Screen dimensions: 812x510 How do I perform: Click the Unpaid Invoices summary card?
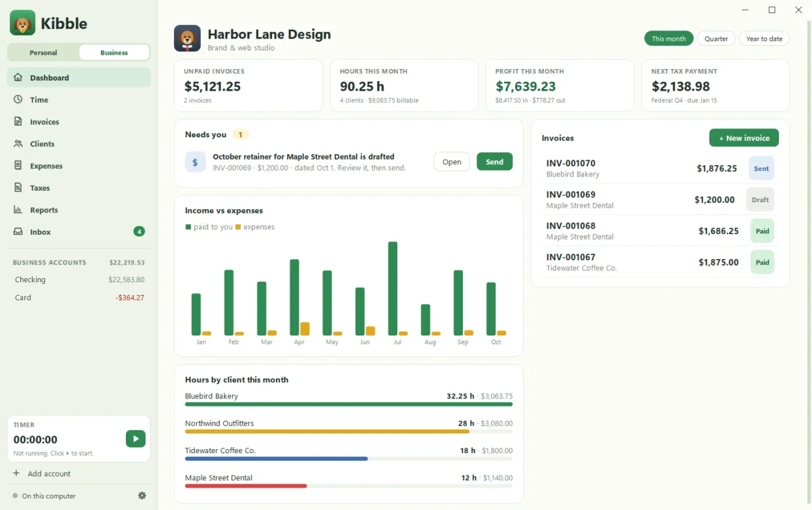[248, 85]
